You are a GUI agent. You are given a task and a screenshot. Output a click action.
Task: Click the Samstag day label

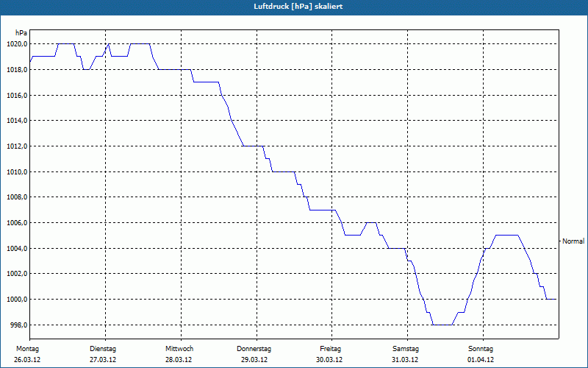406,349
